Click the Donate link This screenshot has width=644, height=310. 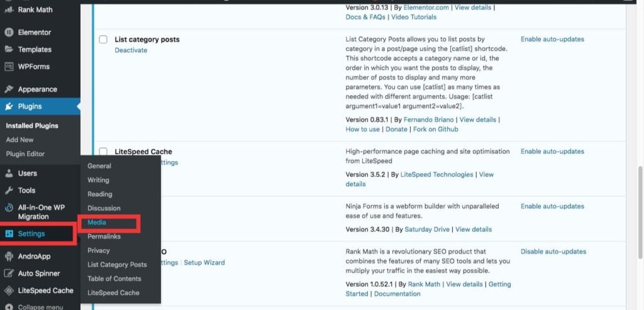click(x=396, y=129)
